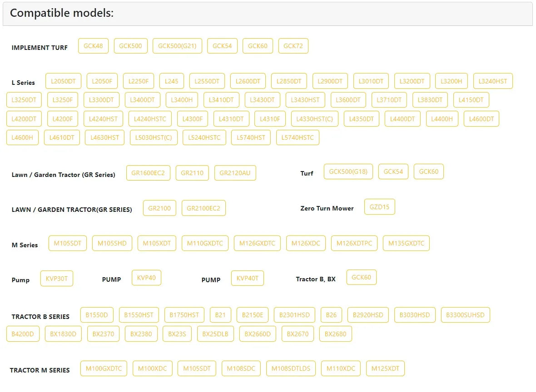Click the M110XDC model
The image size is (536, 392).
[x=341, y=368]
